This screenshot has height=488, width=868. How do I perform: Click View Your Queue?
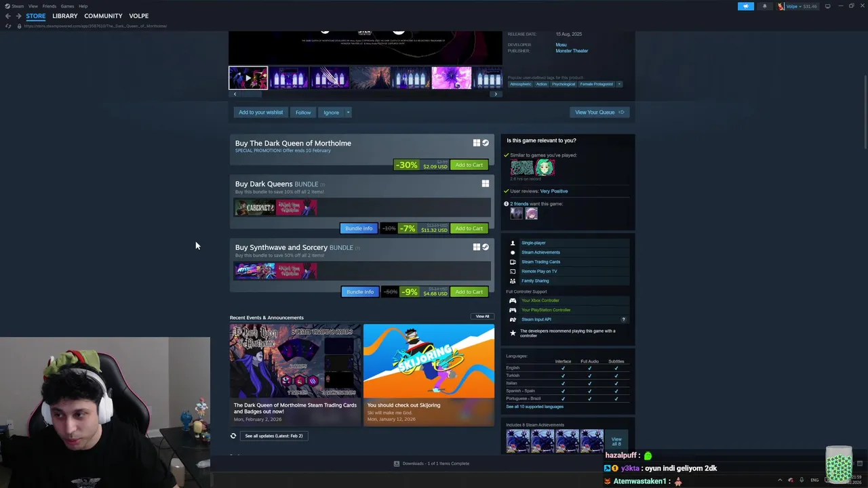[x=599, y=113]
